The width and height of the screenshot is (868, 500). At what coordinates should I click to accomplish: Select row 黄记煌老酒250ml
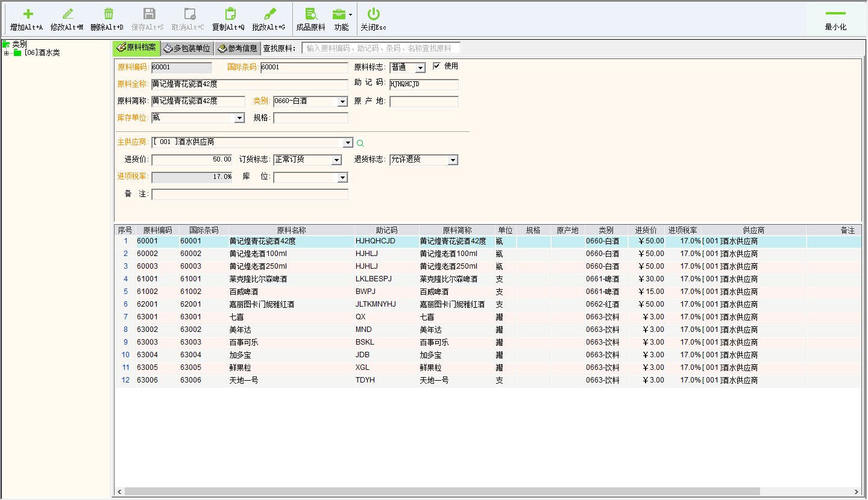tap(488, 266)
